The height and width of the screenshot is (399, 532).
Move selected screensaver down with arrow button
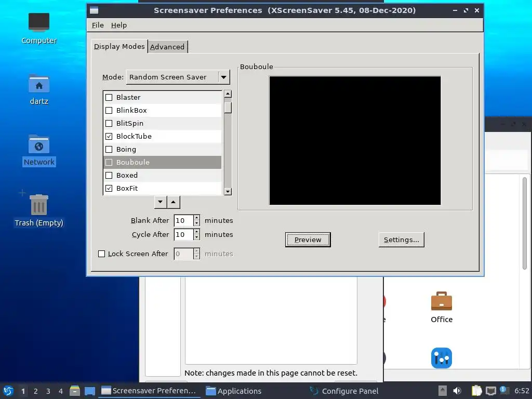(161, 202)
